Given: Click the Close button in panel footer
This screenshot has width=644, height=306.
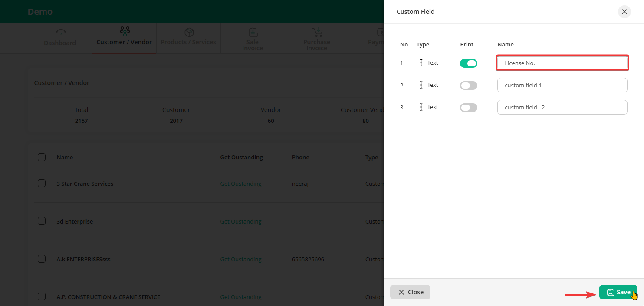Looking at the screenshot, I should point(410,292).
